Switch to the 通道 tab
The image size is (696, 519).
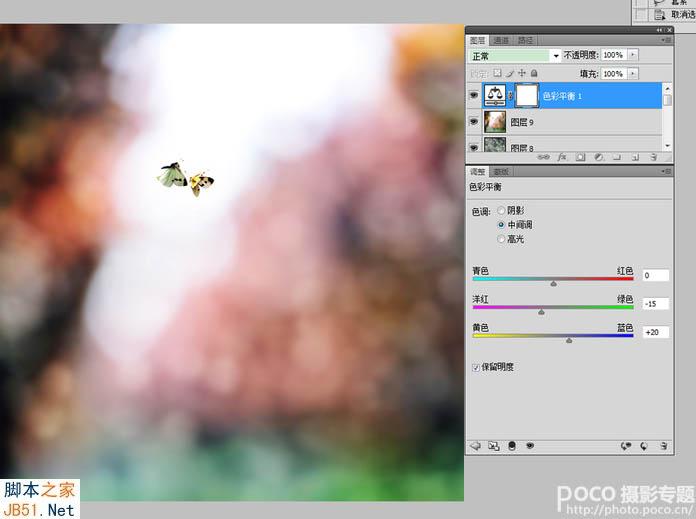(501, 40)
